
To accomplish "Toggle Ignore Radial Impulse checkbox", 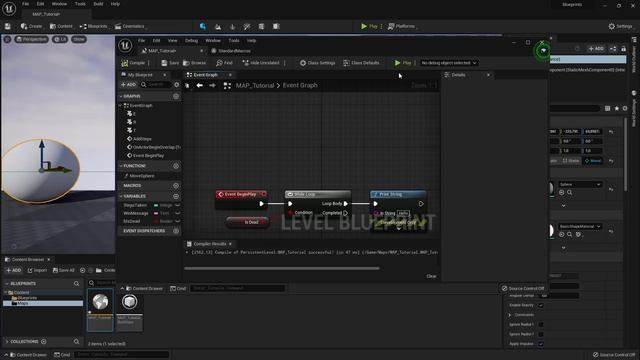I will (541, 324).
